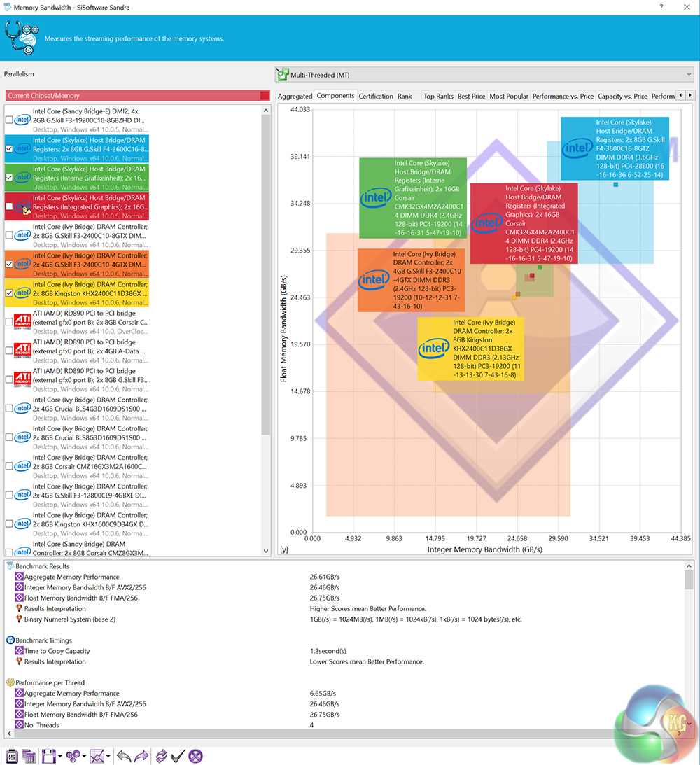The image size is (700, 765).
Task: Click ATI logo of RD890 2x 8GB Corsair entry
Action: [23, 322]
